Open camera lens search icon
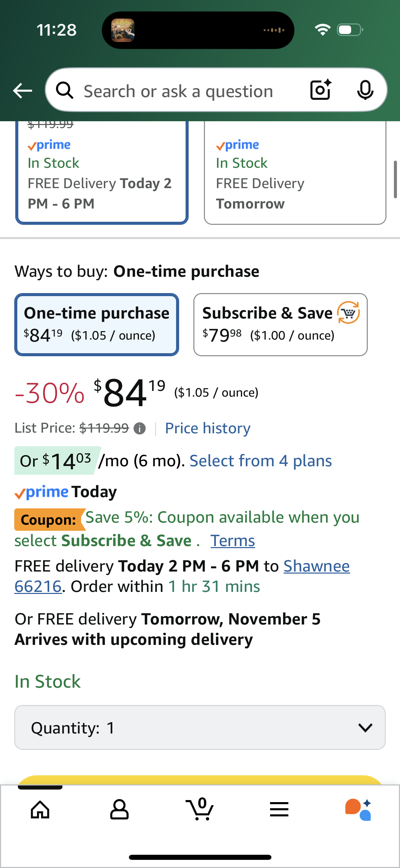Viewport: 400px width, 868px height. 321,90
